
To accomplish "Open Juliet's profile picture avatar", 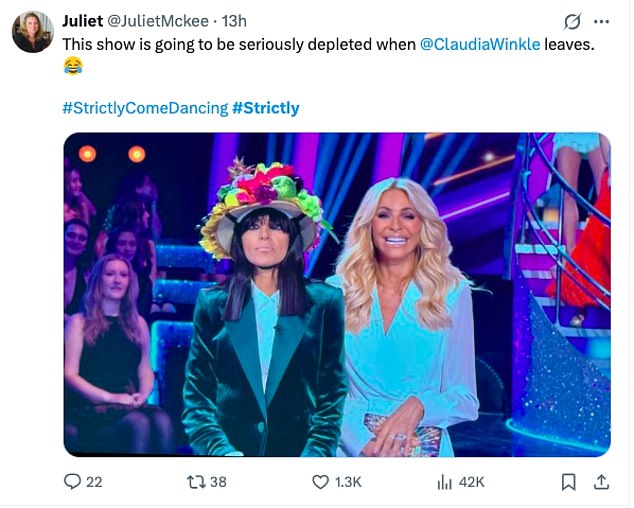I will 32,32.
